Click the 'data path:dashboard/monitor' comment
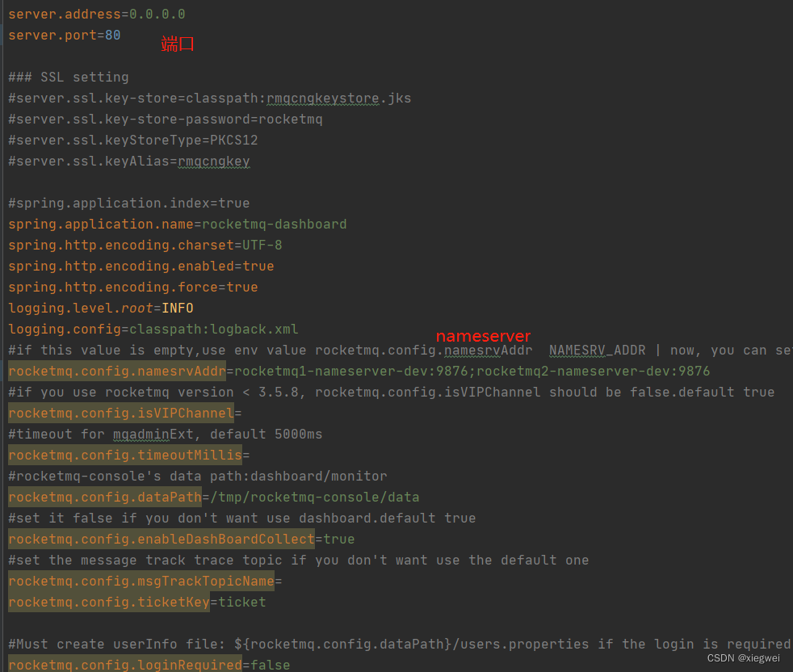793x672 pixels. (198, 477)
